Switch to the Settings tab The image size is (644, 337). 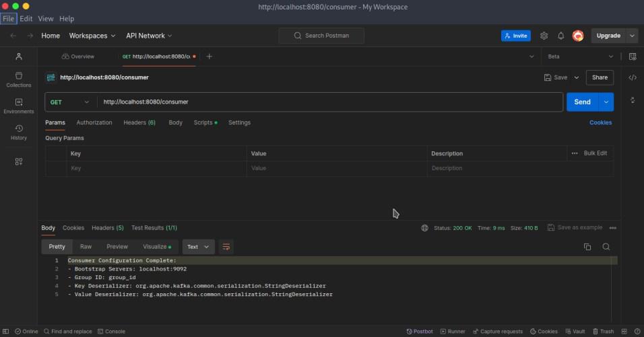click(x=239, y=122)
